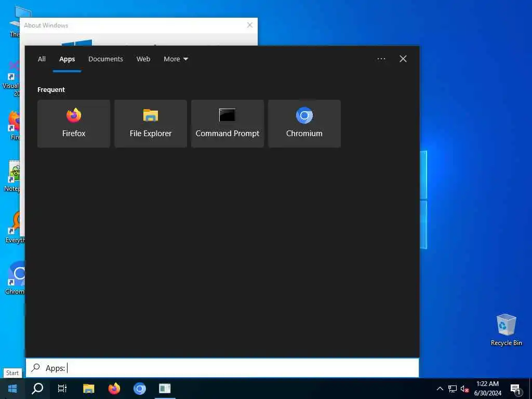This screenshot has width=532, height=399.
Task: Open the Start menu button
Action: [12, 389]
